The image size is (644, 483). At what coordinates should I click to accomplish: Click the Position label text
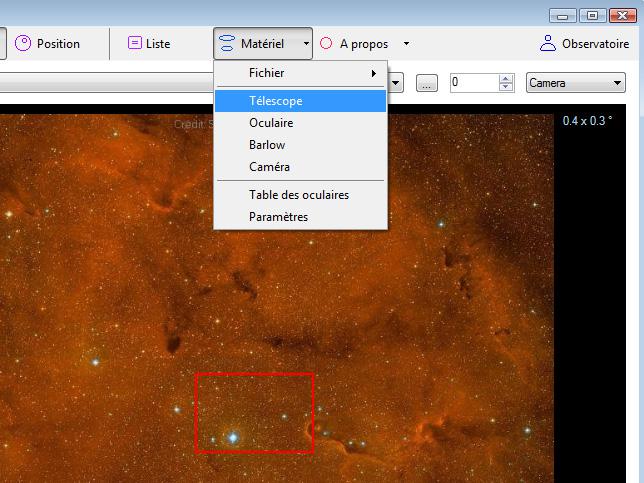pyautogui.click(x=58, y=44)
